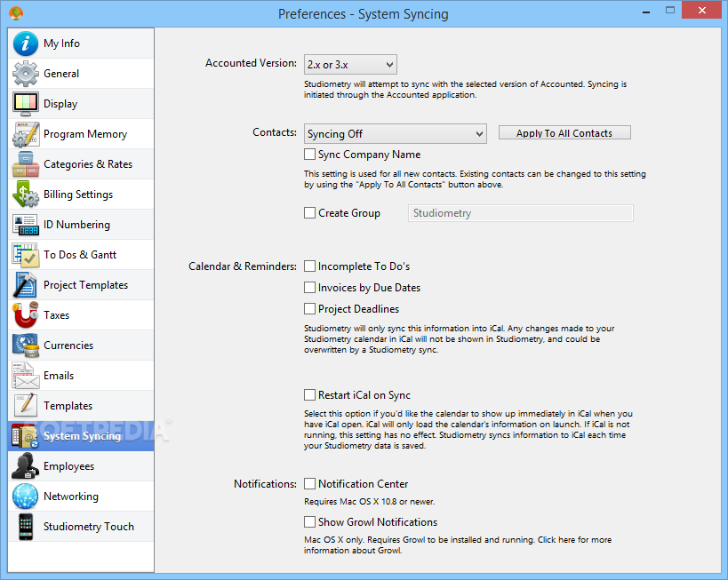Open ID Numbering label

76,225
